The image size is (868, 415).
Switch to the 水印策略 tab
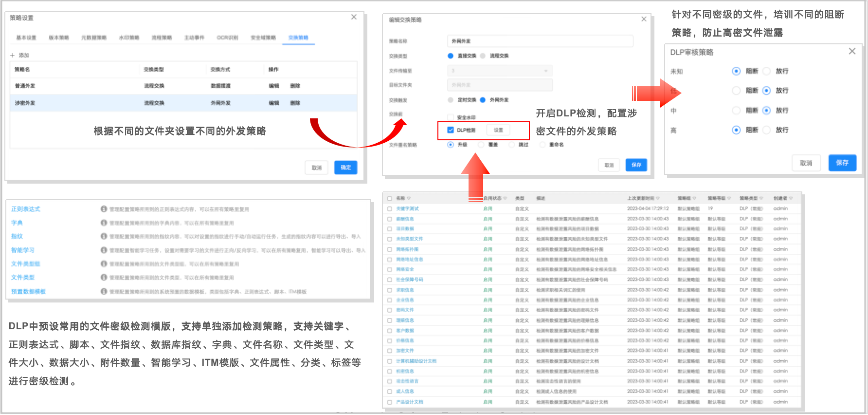[129, 38]
